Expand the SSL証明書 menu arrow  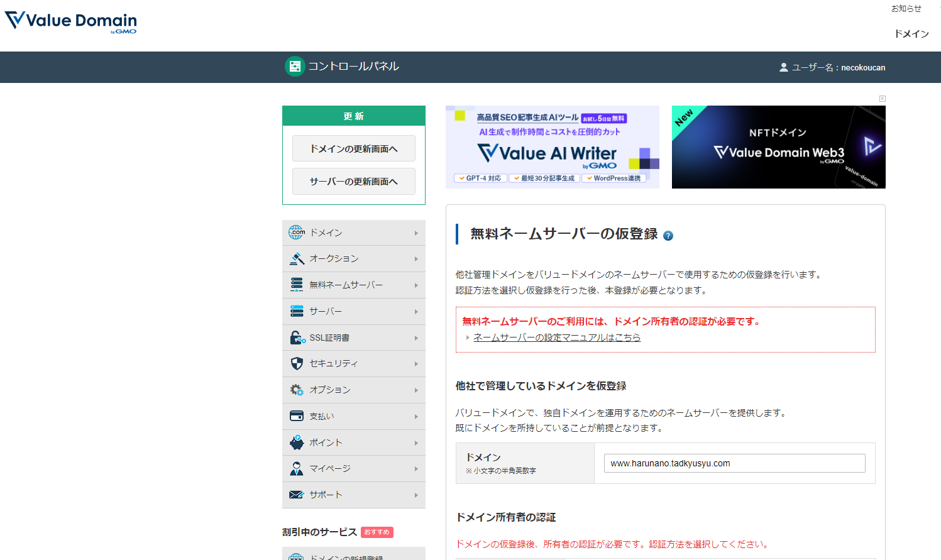click(x=416, y=338)
